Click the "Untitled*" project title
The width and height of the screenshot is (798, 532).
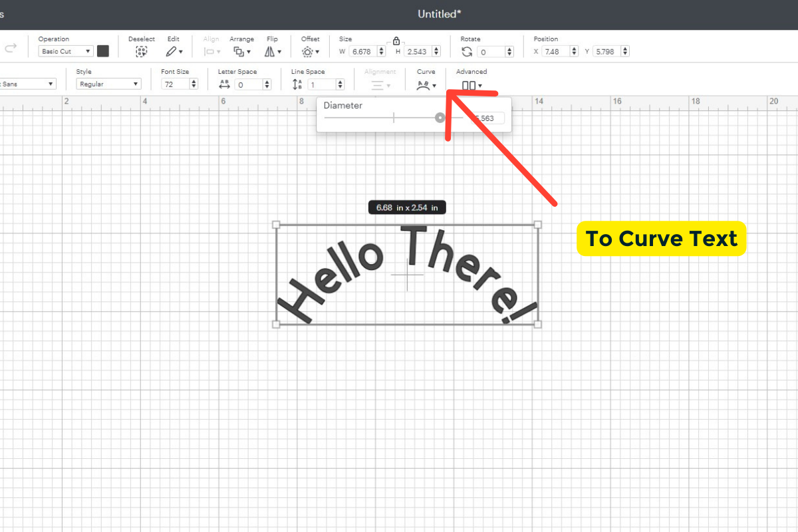(x=440, y=14)
